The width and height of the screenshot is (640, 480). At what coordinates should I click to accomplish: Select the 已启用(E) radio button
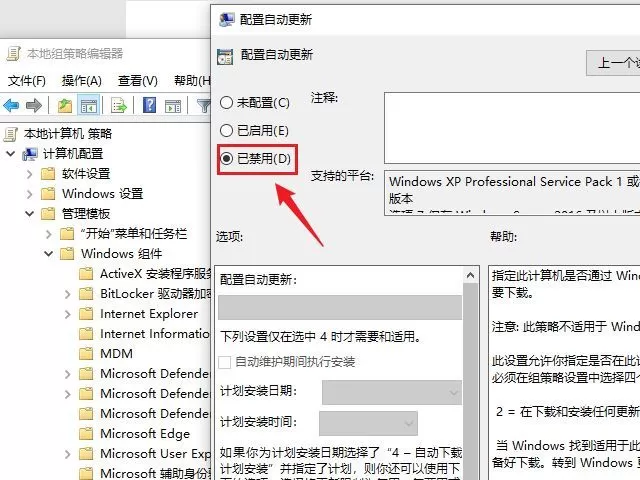227,131
